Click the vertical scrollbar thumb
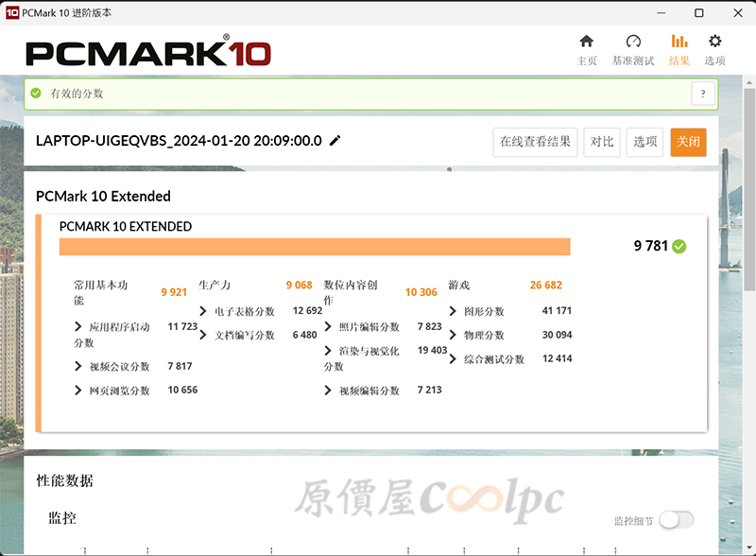This screenshot has width=756, height=556. click(748, 189)
